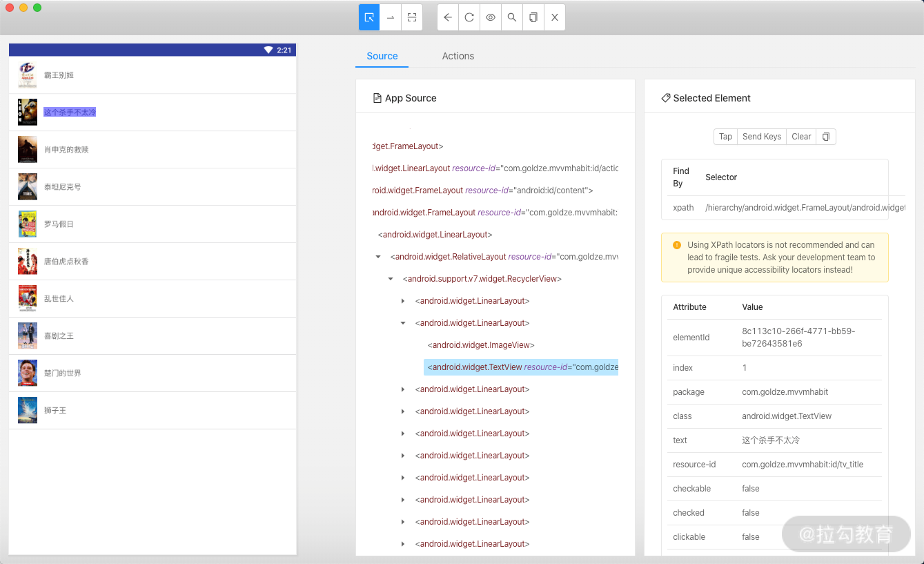Copy XML source using toolbar clipboard icon
Viewport: 924px width, 564px height.
click(x=533, y=17)
